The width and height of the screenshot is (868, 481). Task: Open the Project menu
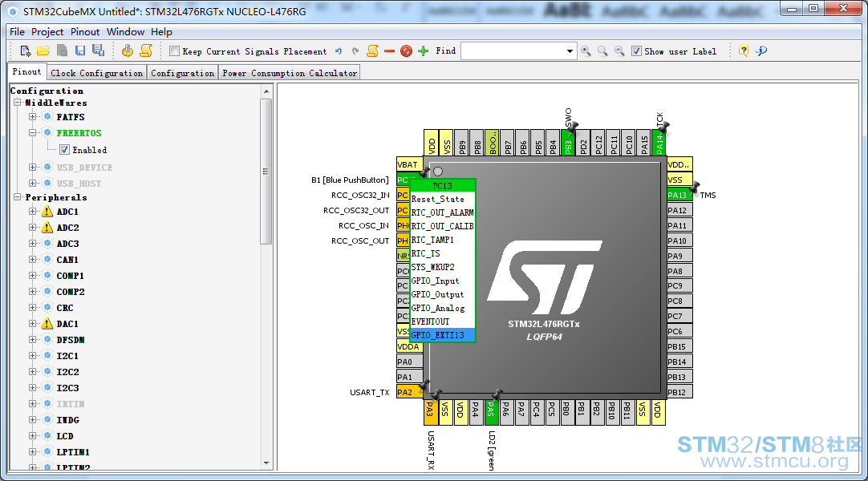[47, 31]
